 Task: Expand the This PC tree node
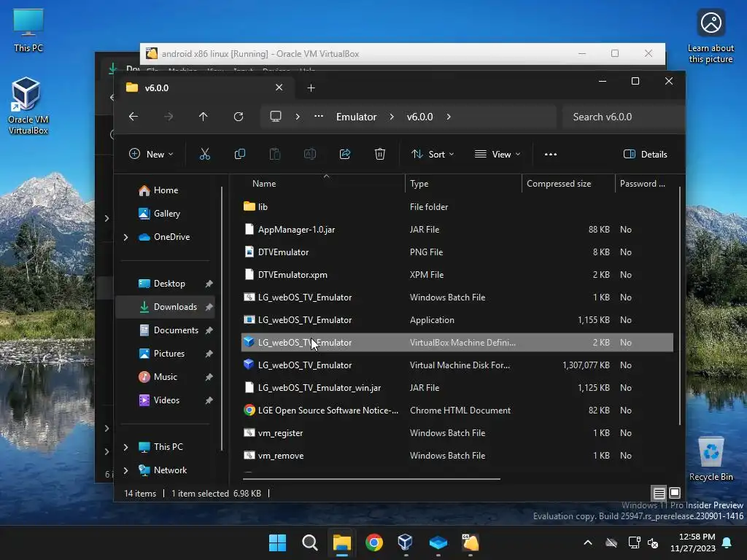tap(125, 447)
